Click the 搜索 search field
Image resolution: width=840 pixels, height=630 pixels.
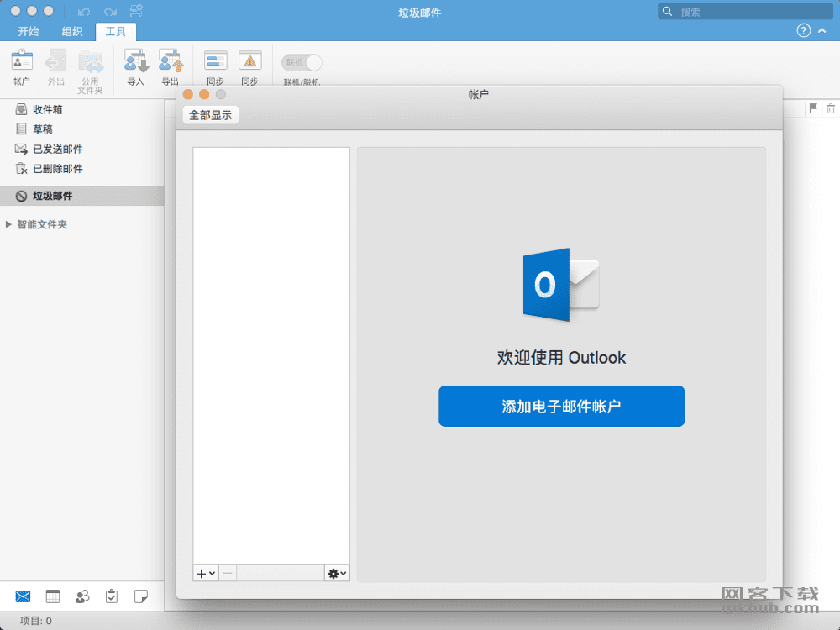point(744,12)
